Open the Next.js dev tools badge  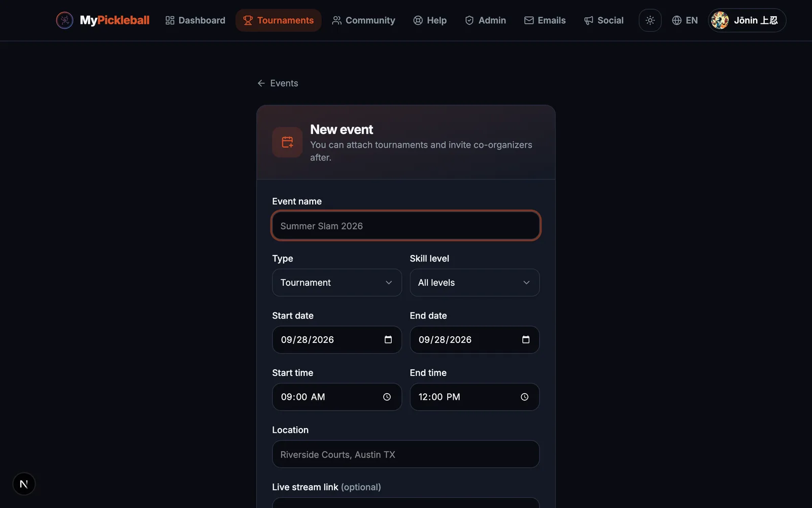24,484
